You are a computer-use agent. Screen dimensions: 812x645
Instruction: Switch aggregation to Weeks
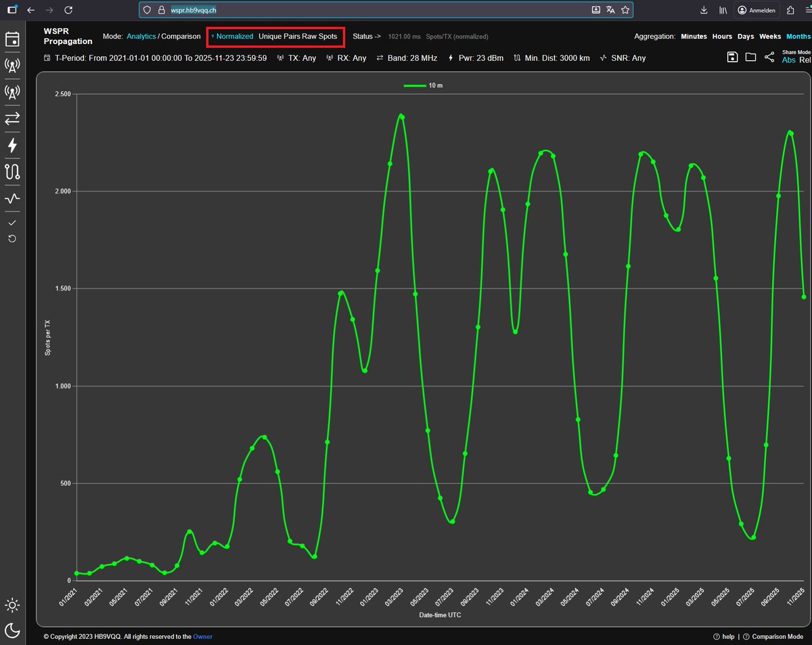tap(770, 37)
